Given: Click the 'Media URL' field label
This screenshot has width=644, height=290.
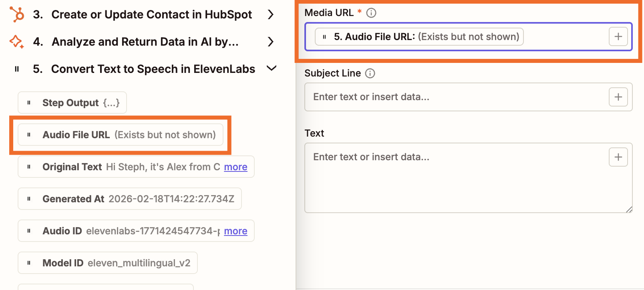Looking at the screenshot, I should tap(329, 13).
